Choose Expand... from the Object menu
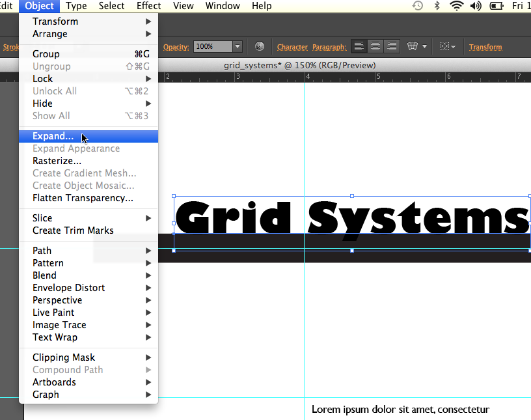531x420 pixels. [x=53, y=136]
